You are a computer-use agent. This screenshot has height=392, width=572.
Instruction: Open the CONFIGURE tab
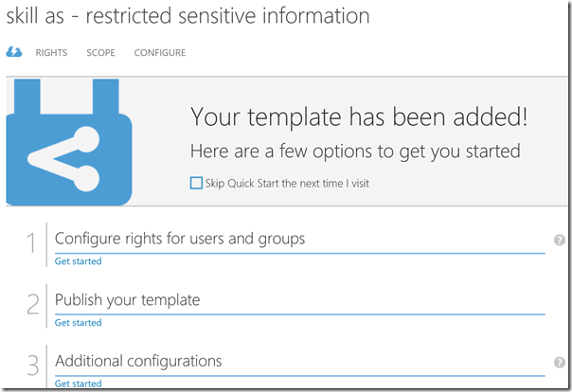[159, 53]
